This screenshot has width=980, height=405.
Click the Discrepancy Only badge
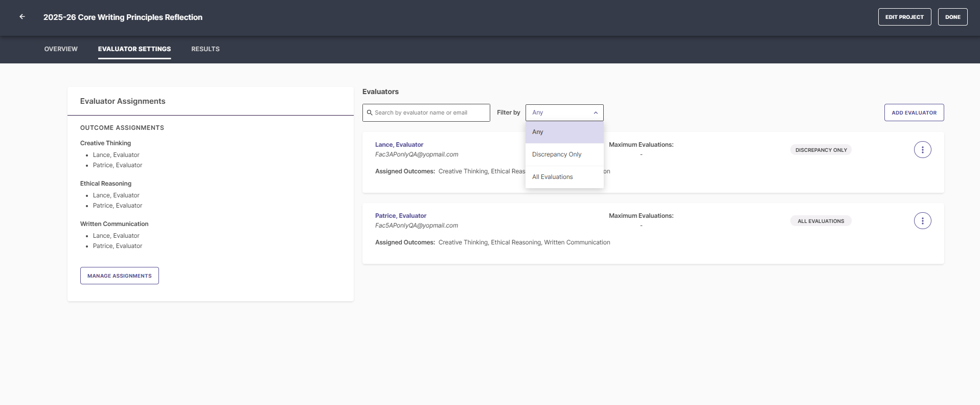coord(821,150)
